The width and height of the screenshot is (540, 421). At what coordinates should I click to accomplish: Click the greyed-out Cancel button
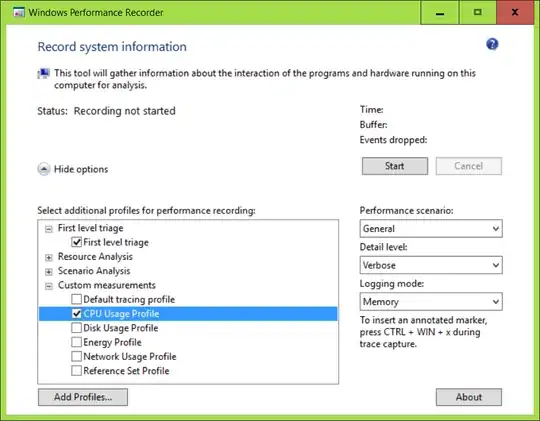468,166
